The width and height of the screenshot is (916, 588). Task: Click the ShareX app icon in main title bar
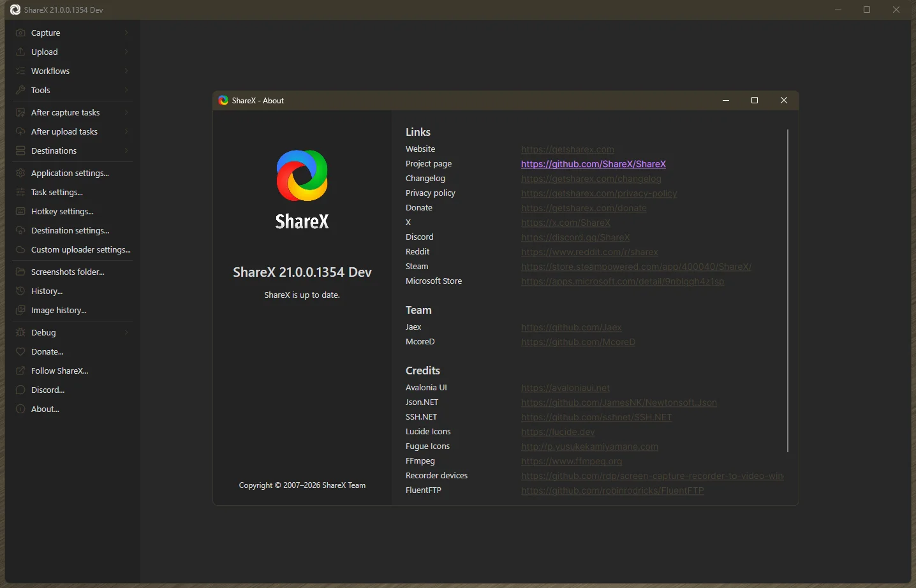[x=15, y=10]
